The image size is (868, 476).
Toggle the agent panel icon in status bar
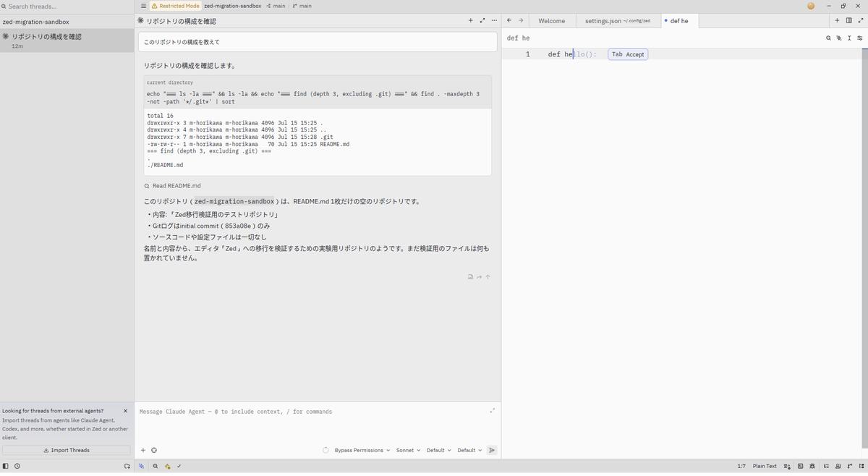(x=142, y=467)
